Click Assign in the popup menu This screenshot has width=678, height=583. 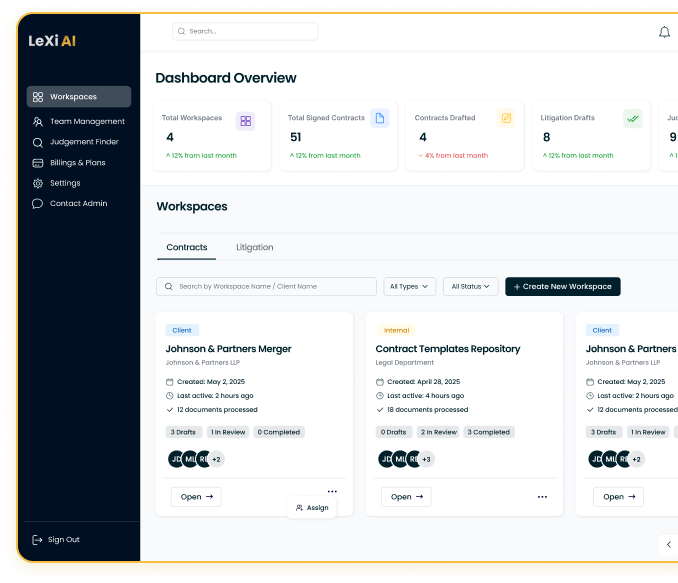[x=312, y=508]
